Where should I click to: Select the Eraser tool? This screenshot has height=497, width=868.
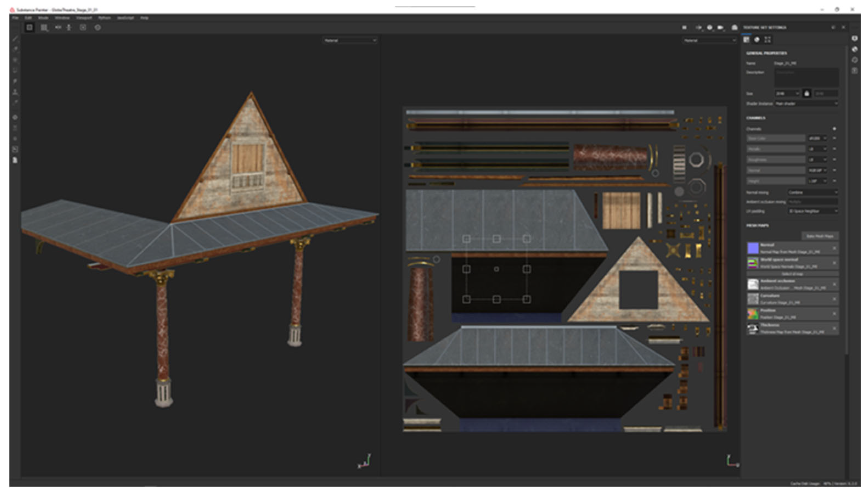[15, 49]
